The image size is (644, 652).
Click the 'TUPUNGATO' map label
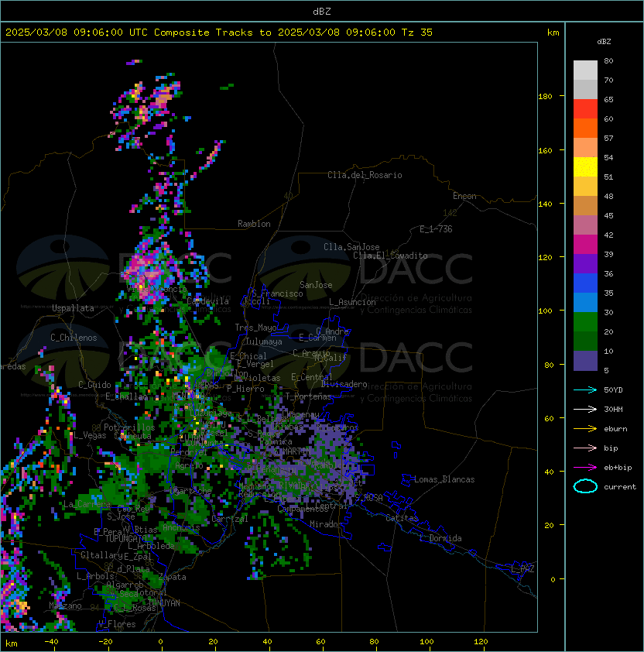(x=125, y=539)
